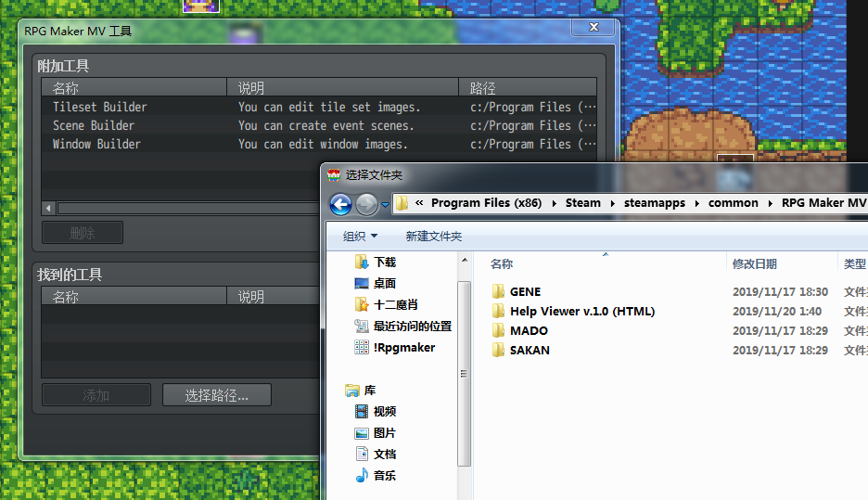Viewport: 868px width, 500px height.
Task: Select 库 libraries node
Action: point(370,391)
